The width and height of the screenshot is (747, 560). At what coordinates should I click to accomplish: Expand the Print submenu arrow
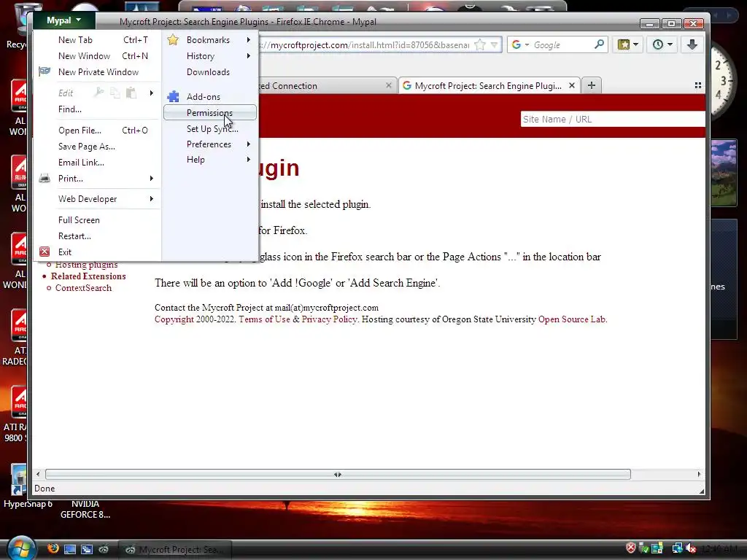[x=152, y=178]
